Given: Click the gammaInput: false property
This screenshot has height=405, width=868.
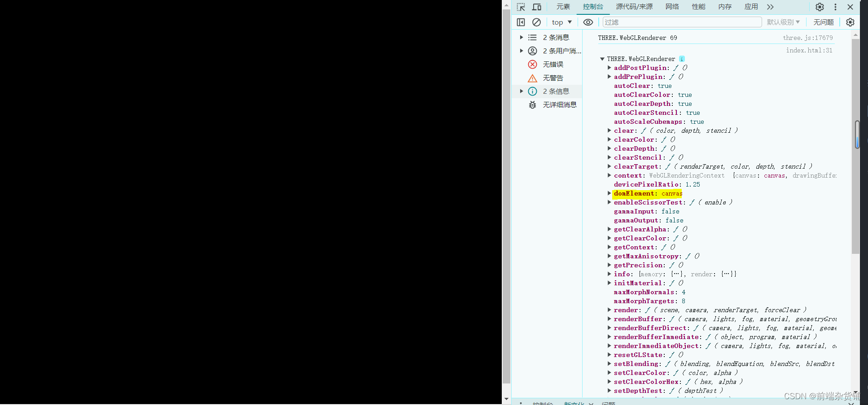Looking at the screenshot, I should coord(647,211).
